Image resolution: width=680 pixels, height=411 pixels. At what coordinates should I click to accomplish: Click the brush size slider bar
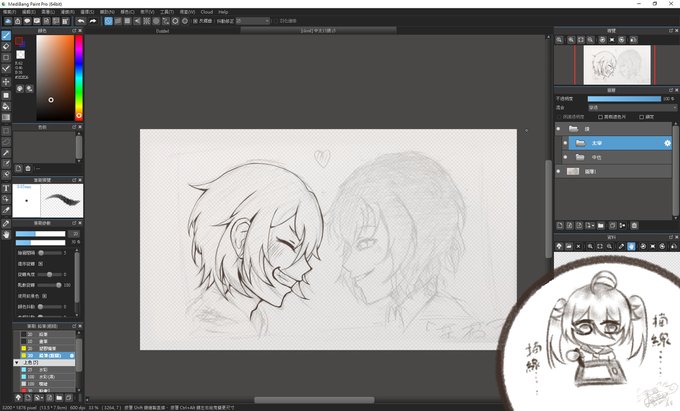tap(40, 234)
